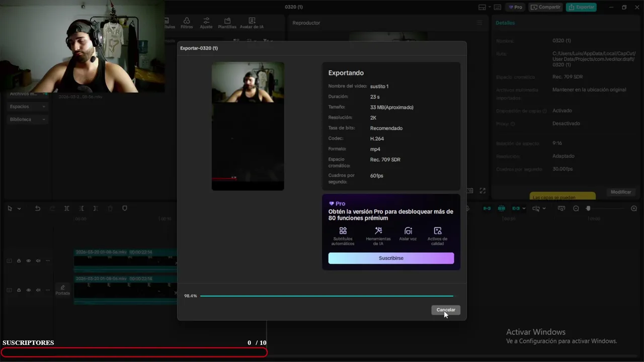Image resolution: width=644 pixels, height=362 pixels.
Task: Open more options for upper video track
Action: 48,261
